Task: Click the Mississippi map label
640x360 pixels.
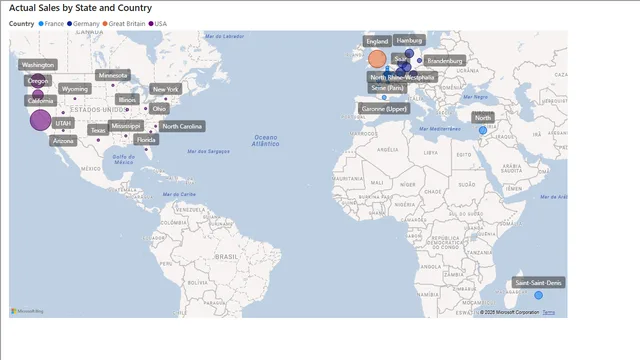Action: click(x=126, y=126)
